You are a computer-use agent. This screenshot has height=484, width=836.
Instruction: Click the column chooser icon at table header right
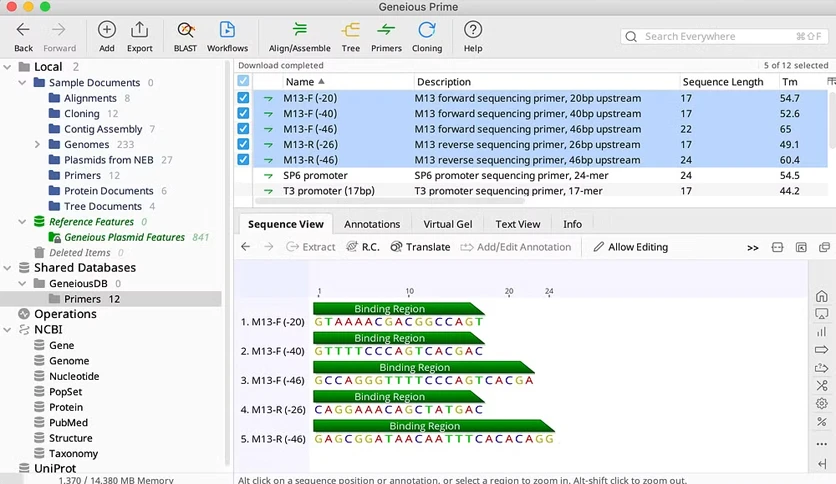click(831, 82)
